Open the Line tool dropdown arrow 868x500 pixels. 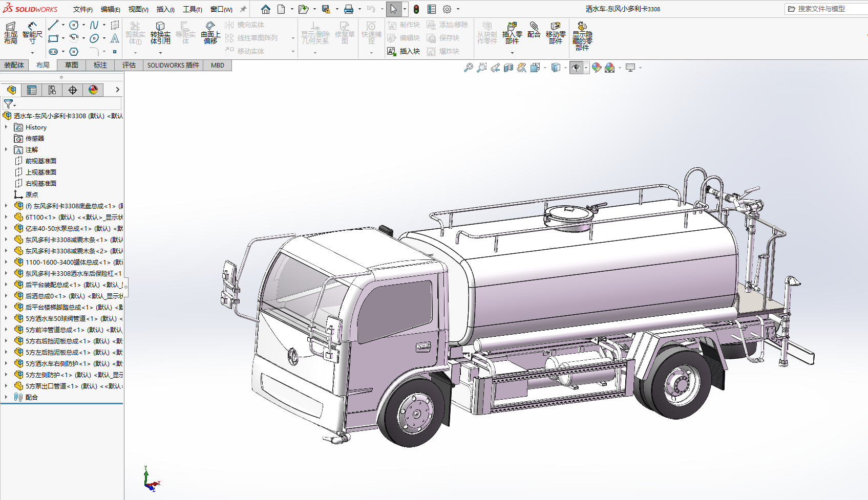point(63,25)
